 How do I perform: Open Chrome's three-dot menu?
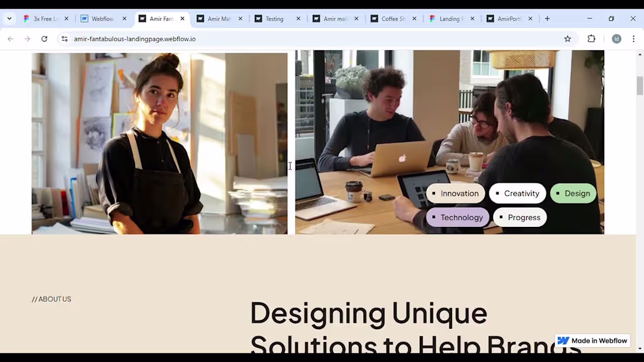(x=633, y=39)
